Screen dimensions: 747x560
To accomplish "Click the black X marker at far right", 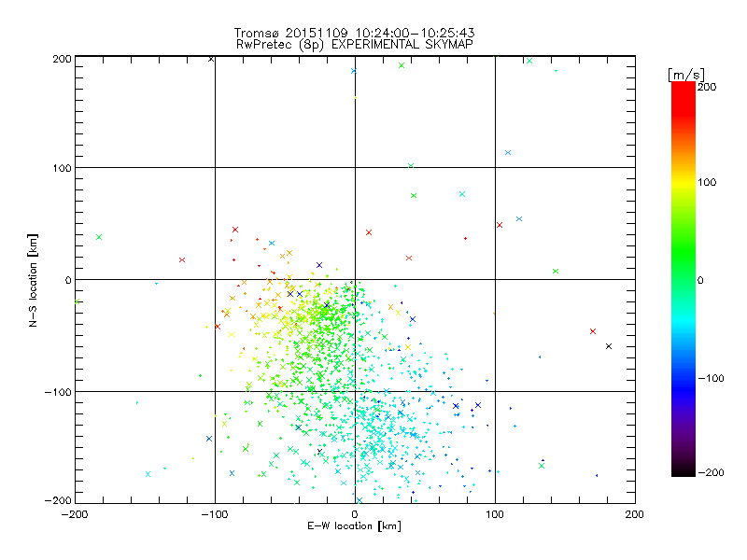I will coord(609,346).
